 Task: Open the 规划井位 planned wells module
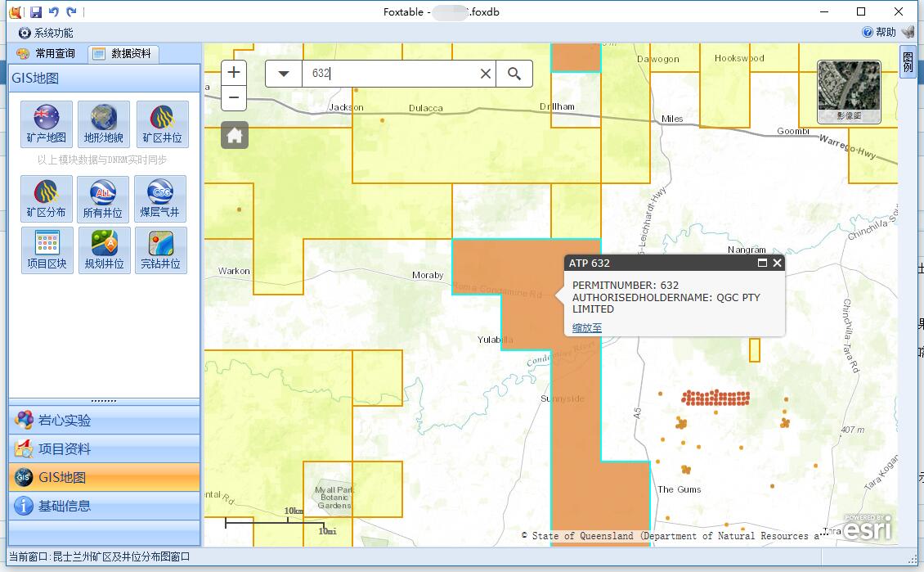[105, 250]
